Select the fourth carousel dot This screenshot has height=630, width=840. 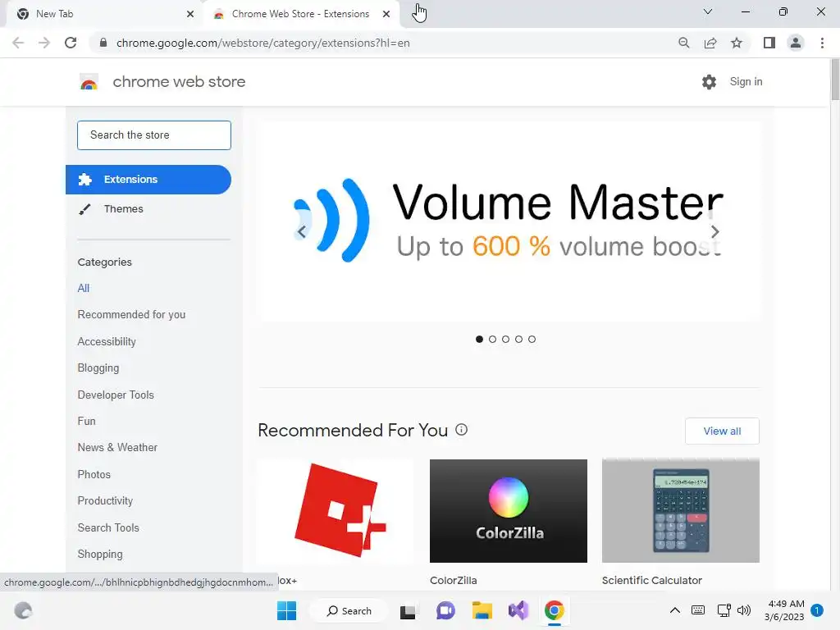(x=518, y=339)
